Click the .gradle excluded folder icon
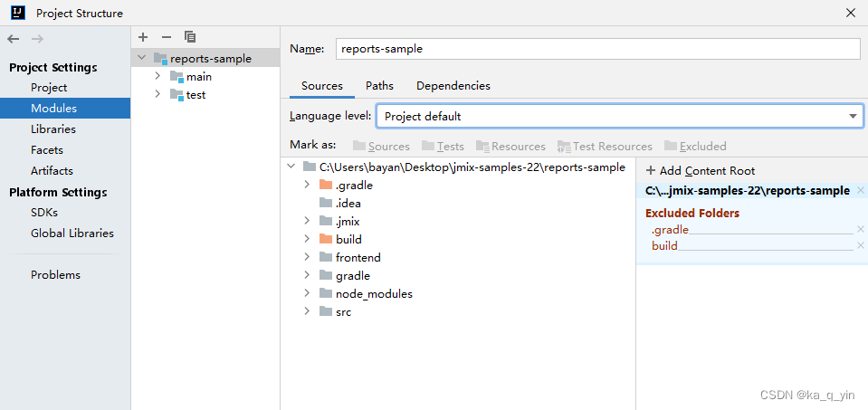This screenshot has width=868, height=410. click(x=326, y=185)
